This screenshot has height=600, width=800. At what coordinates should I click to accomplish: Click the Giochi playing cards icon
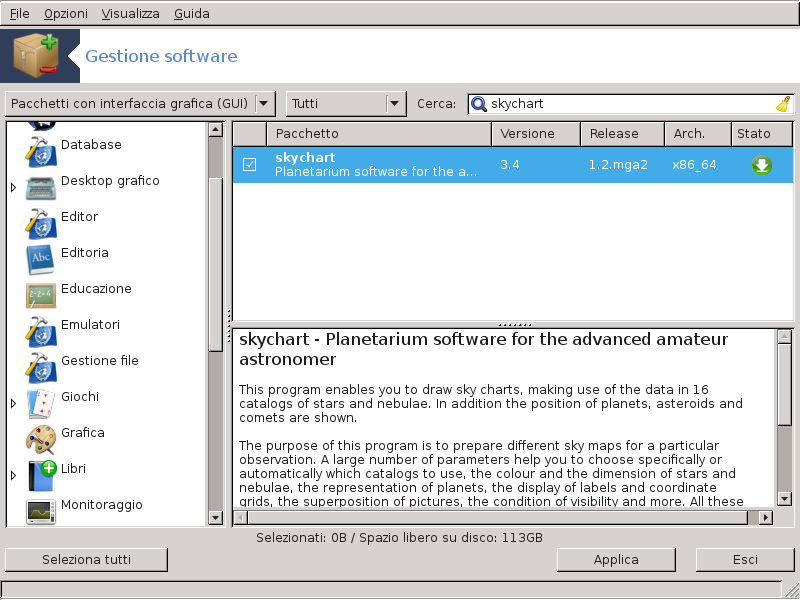click(x=41, y=404)
